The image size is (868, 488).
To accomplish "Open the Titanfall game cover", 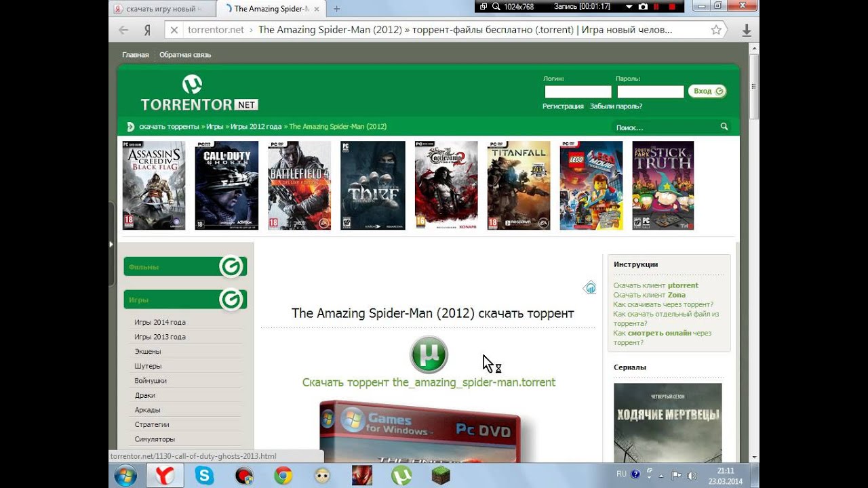I will [519, 185].
